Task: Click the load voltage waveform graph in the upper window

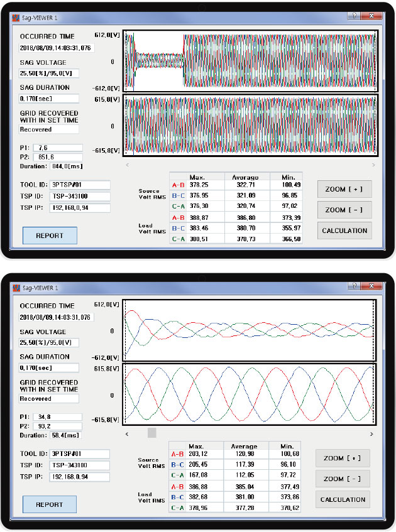Action: coord(251,125)
